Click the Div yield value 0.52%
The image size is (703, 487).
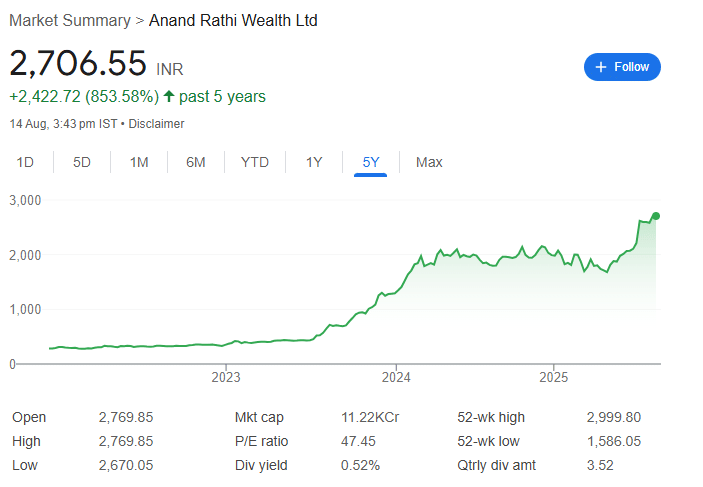[x=360, y=465]
